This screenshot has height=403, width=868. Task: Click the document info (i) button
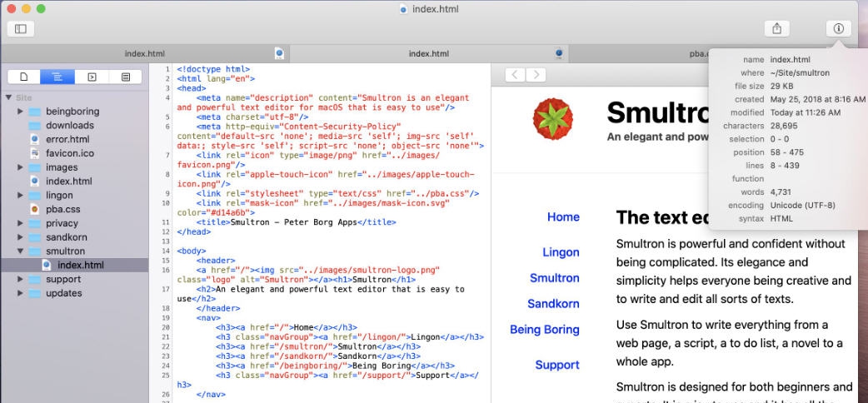tap(839, 29)
